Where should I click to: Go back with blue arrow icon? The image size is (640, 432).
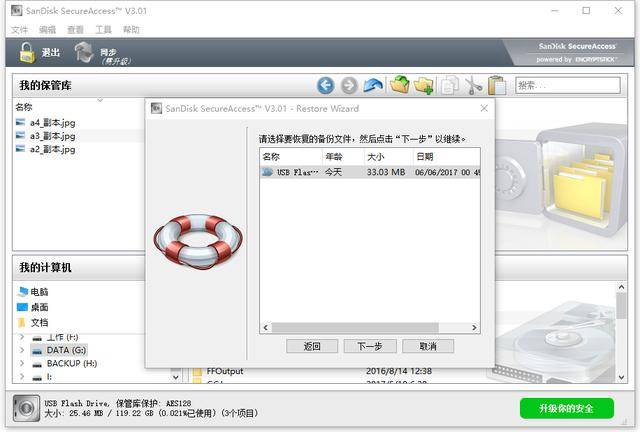pyautogui.click(x=325, y=86)
